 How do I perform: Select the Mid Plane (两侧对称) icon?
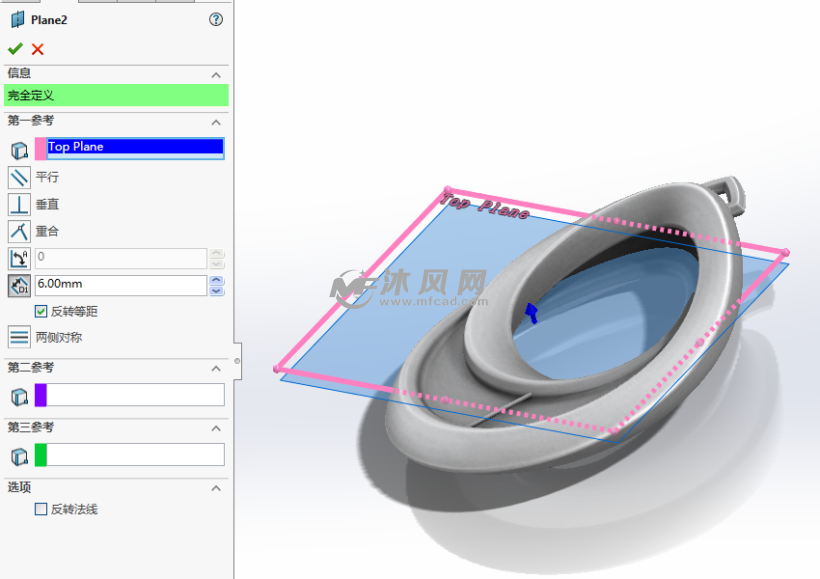19,337
